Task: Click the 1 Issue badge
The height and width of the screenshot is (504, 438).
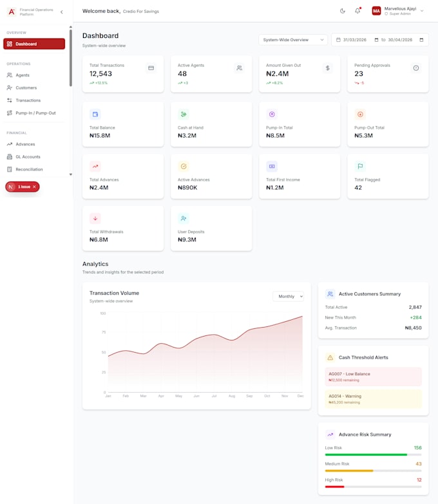Action: [x=22, y=187]
